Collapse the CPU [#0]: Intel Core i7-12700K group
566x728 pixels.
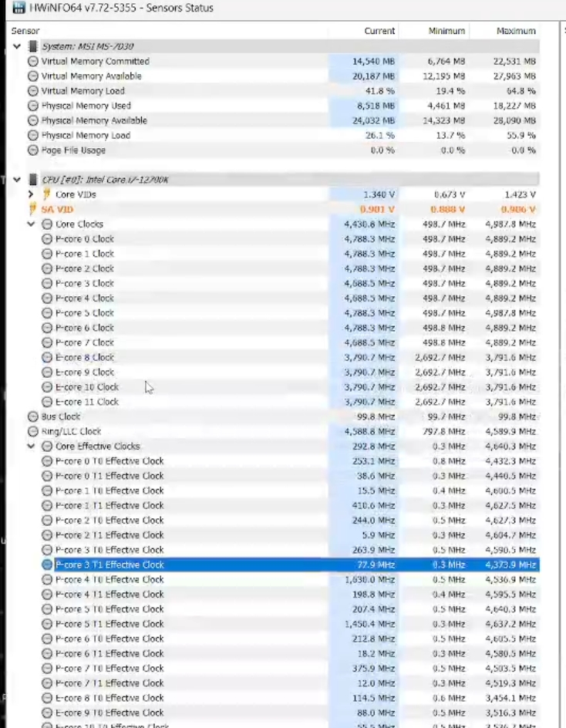tap(17, 180)
